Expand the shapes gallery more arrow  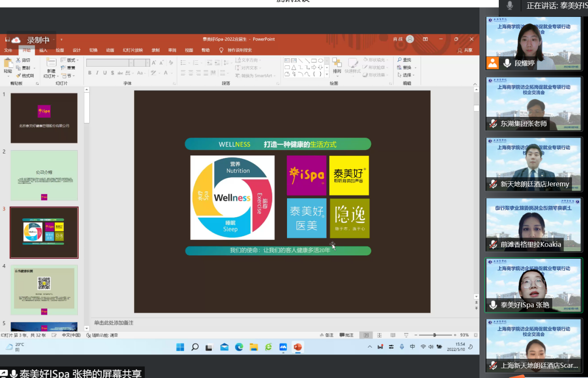pos(327,75)
